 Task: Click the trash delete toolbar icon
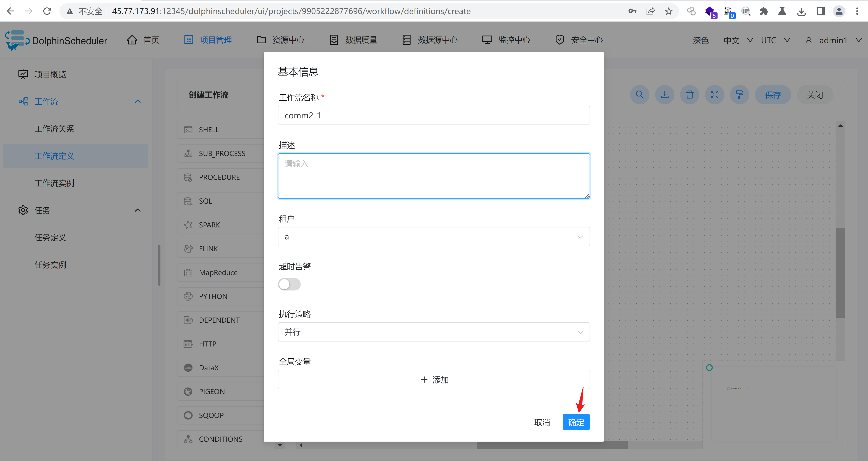click(689, 95)
